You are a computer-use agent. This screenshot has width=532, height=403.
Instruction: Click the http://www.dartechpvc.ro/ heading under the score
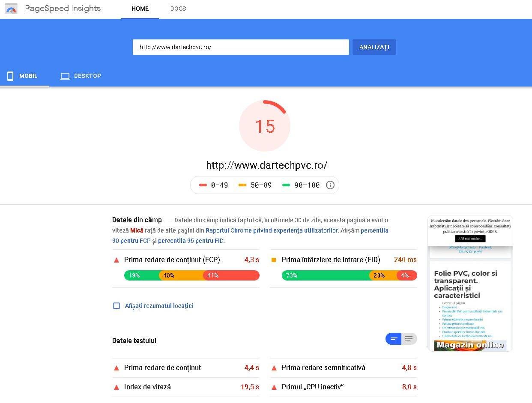pyautogui.click(x=266, y=165)
